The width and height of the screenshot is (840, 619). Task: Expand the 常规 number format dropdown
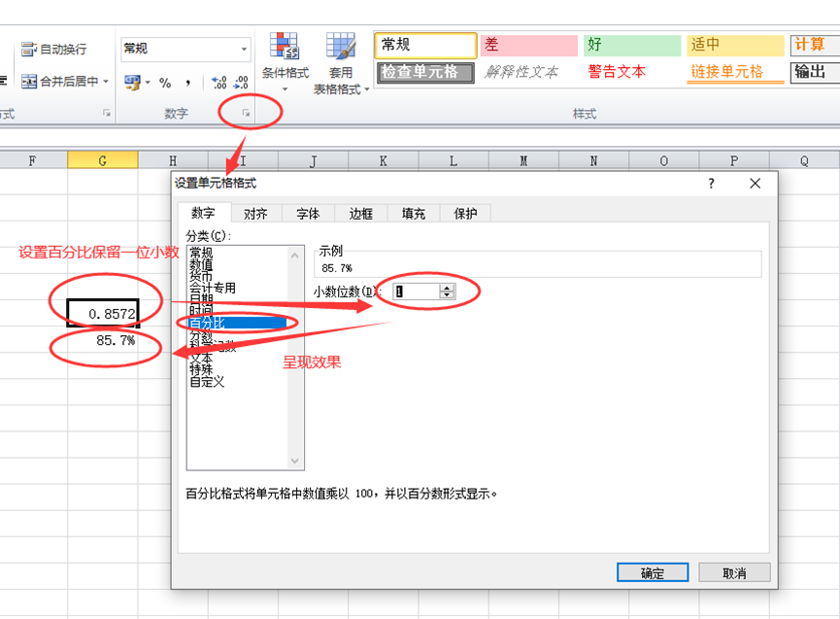pyautogui.click(x=244, y=49)
